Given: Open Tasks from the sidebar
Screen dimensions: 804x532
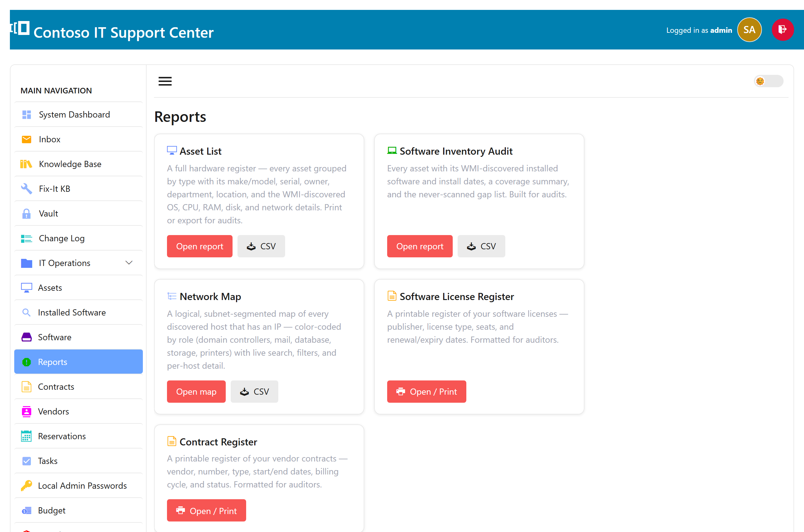Looking at the screenshot, I should pyautogui.click(x=78, y=461).
